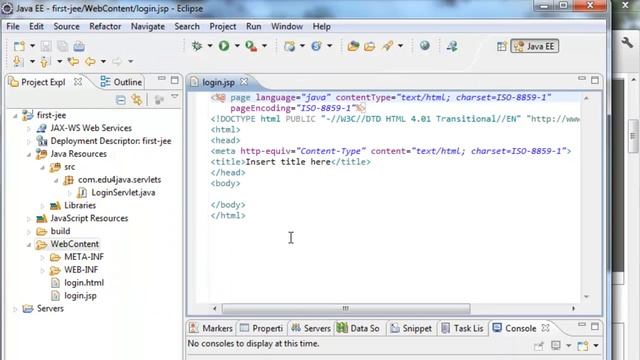Switch to the Outline tab
Image resolution: width=640 pixels, height=360 pixels.
coord(121,82)
